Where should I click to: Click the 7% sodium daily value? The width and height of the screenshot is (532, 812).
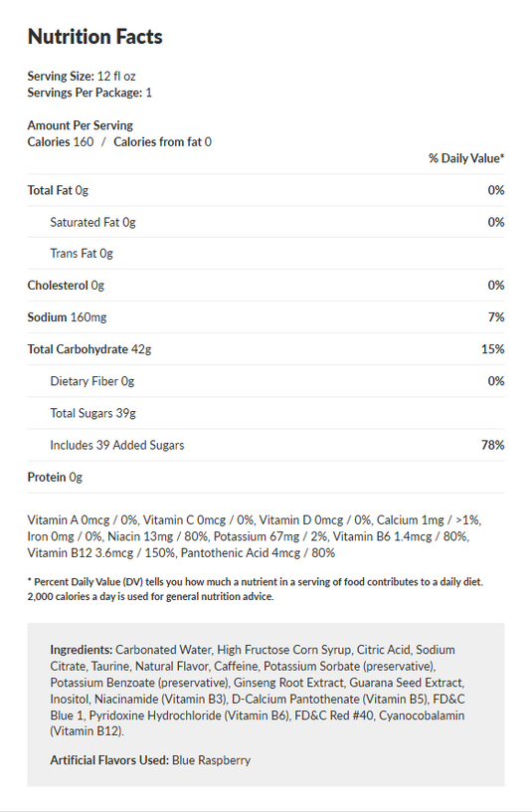click(x=496, y=317)
